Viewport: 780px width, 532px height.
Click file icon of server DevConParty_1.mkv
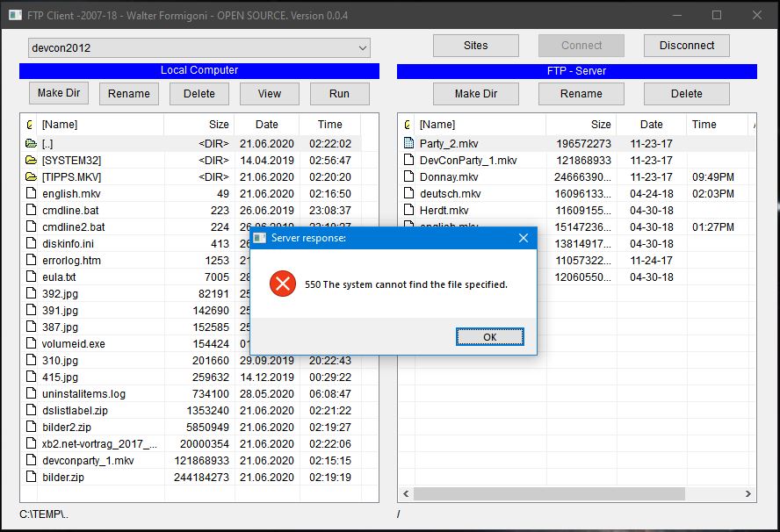[409, 160]
